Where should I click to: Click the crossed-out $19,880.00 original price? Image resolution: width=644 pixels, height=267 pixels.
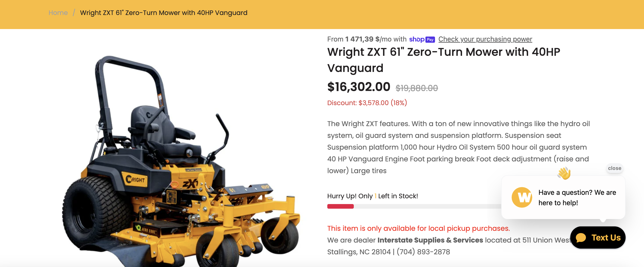click(416, 88)
